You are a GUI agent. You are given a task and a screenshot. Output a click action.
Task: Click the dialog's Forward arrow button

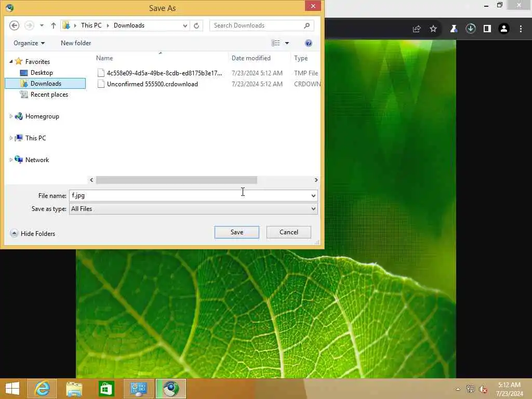[x=29, y=25]
